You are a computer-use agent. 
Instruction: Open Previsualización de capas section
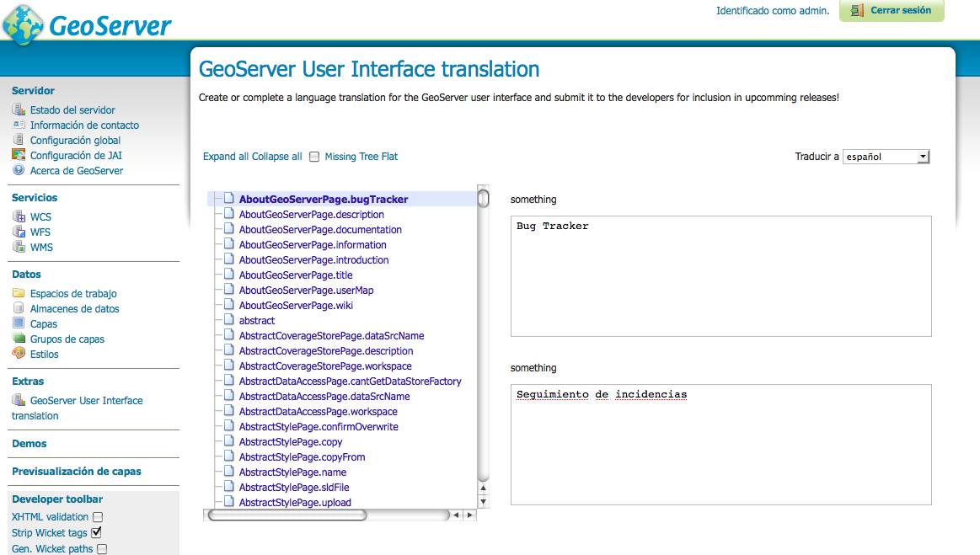pos(76,472)
